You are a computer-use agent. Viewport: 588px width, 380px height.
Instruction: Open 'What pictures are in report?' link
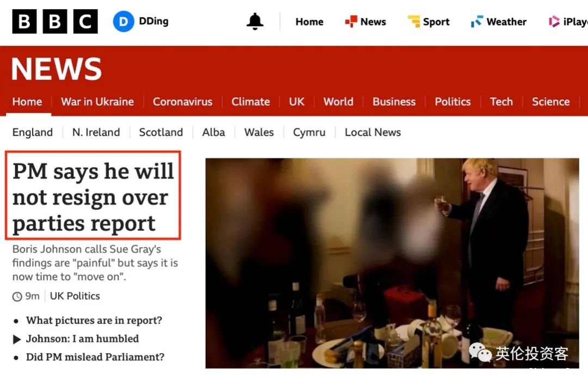coord(94,320)
